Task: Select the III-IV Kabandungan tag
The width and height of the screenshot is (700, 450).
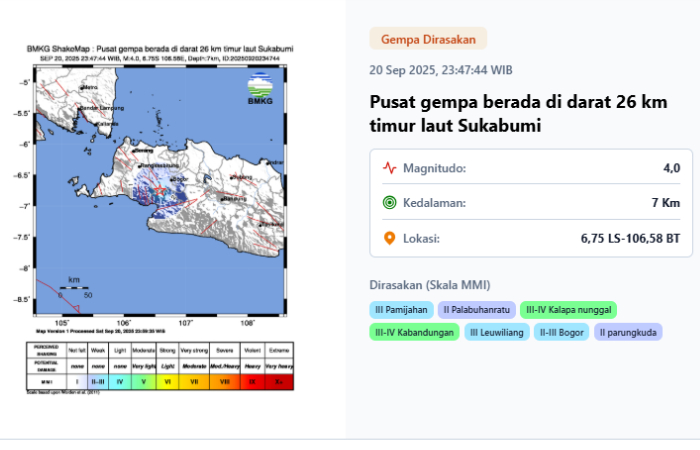Action: [x=414, y=333]
